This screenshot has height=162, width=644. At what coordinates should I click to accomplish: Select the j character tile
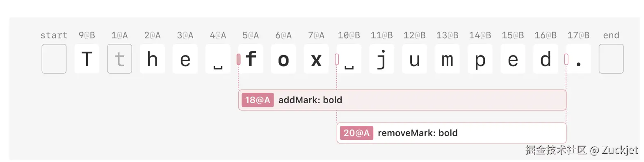[382, 59]
